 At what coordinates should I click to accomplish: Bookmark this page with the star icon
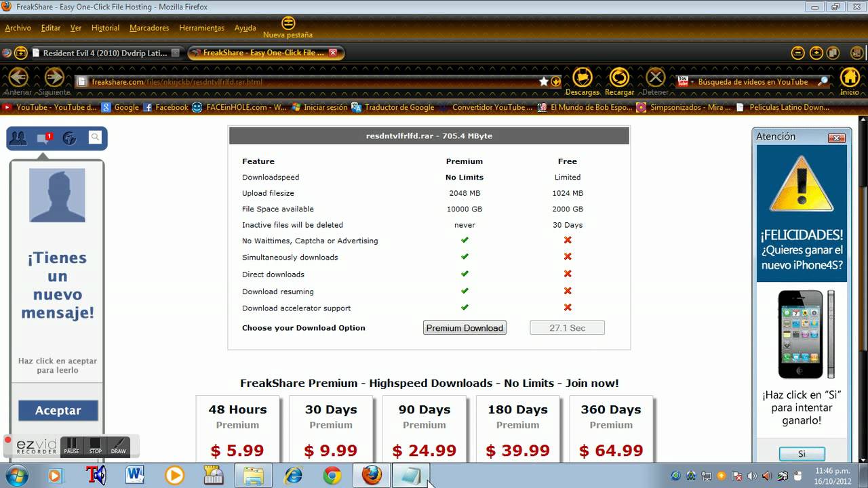(544, 81)
